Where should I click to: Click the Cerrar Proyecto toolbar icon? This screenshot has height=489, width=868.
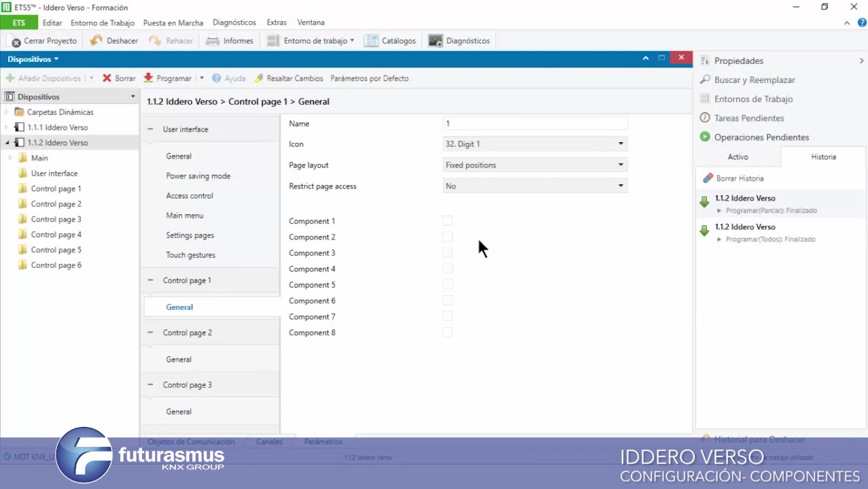pos(14,41)
